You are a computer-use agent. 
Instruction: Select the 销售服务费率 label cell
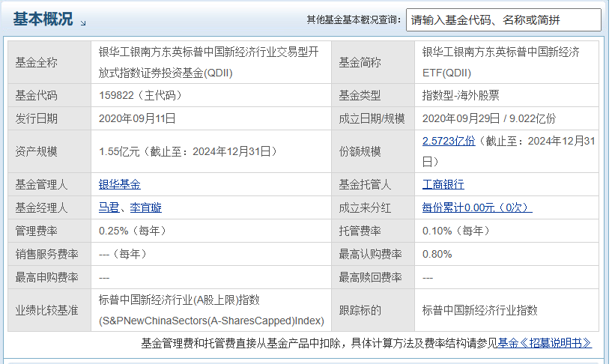[49, 255]
